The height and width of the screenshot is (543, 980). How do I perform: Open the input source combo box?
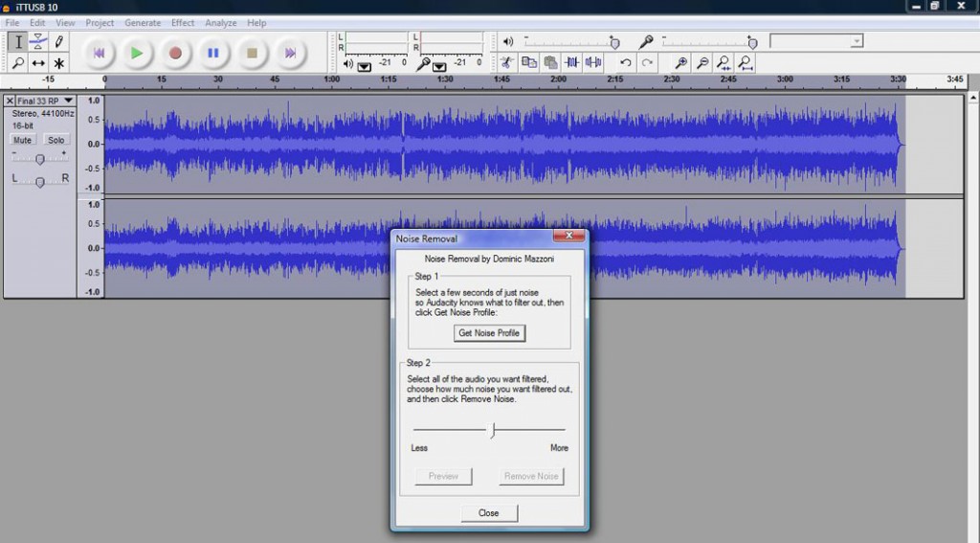click(816, 41)
